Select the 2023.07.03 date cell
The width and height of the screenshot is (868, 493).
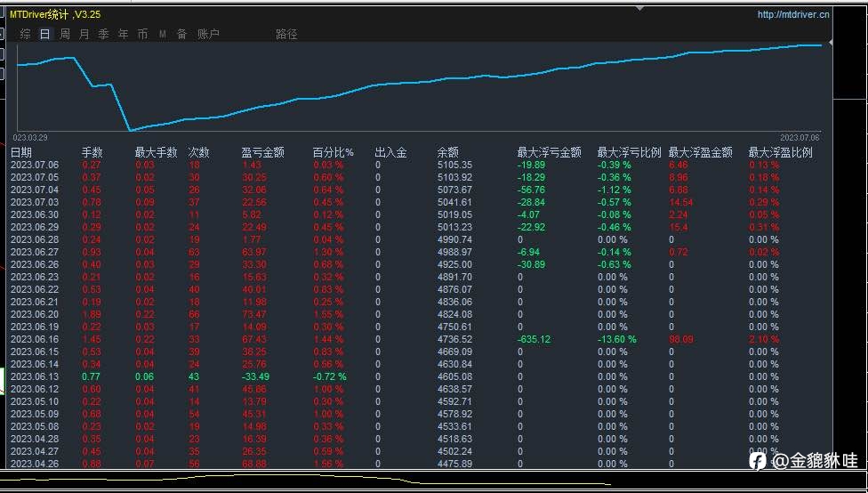tap(35, 202)
